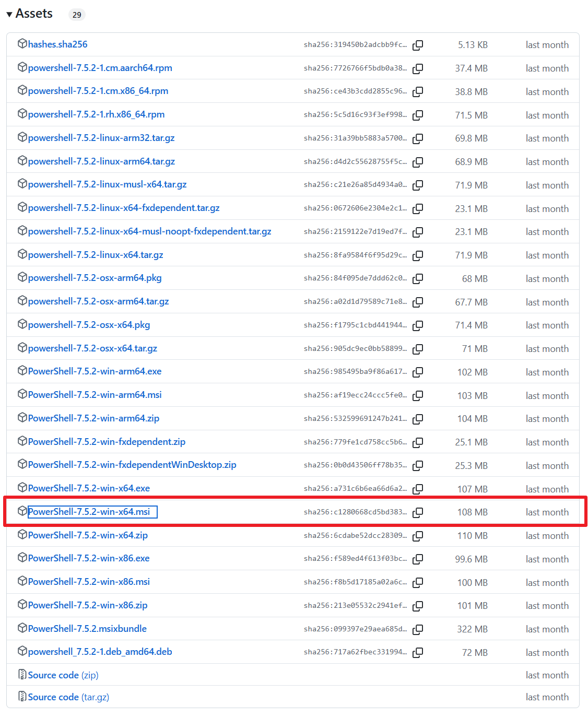Viewport: 588px width, 717px height.
Task: Download powershell-7.5.2-1.cm.aarch64.rpm
Action: point(100,68)
